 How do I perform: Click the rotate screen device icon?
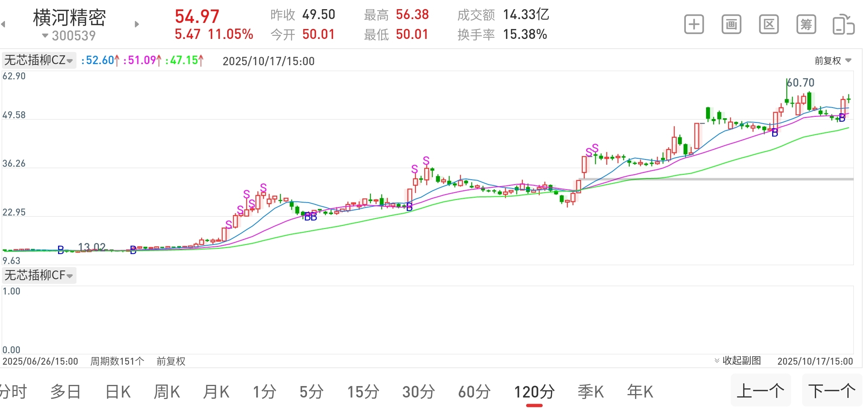[843, 25]
